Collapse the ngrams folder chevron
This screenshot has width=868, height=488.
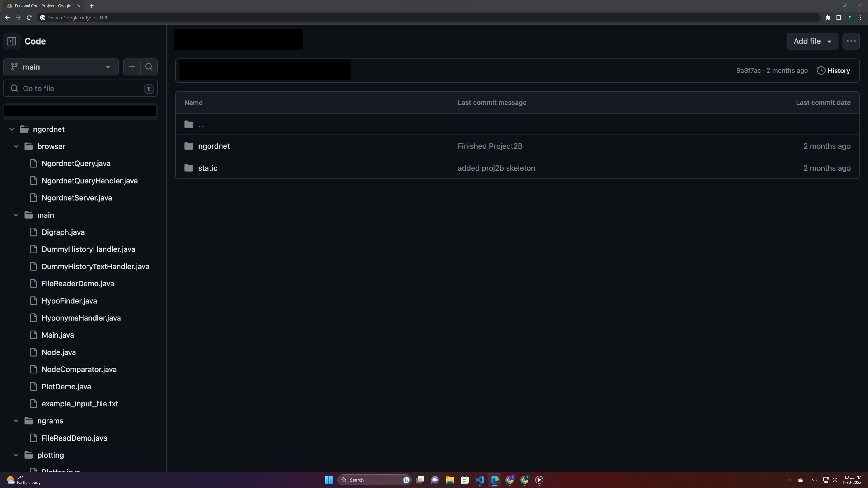coord(16,421)
